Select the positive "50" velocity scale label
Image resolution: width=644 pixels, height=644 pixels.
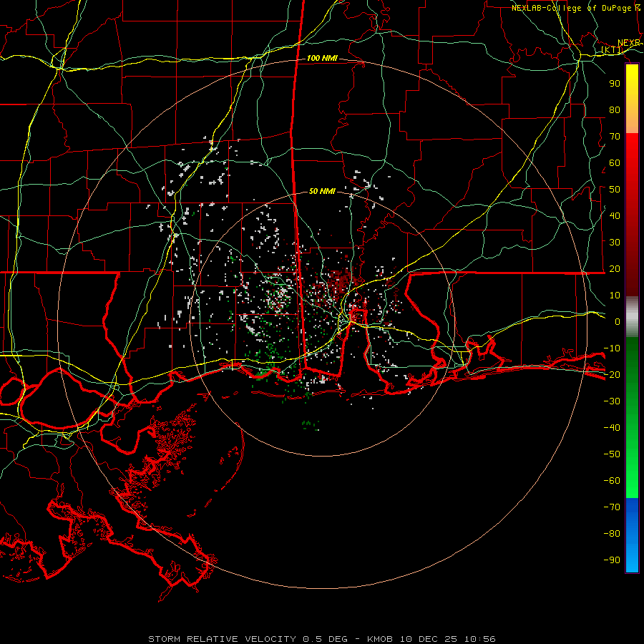(615, 190)
